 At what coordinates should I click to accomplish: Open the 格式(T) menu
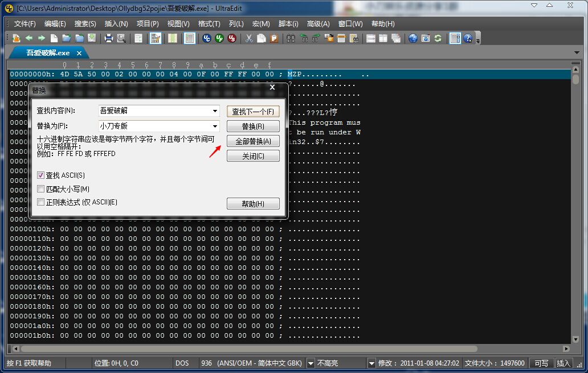click(x=209, y=24)
